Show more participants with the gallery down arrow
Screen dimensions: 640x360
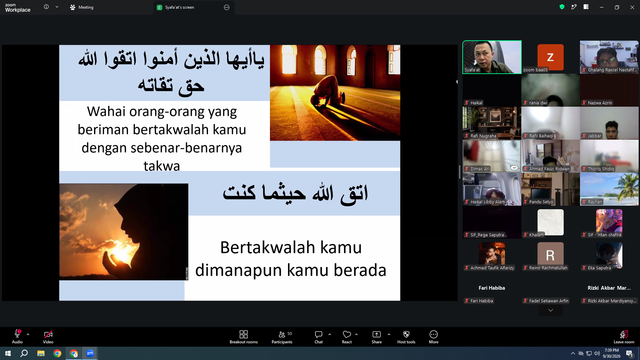[550, 311]
